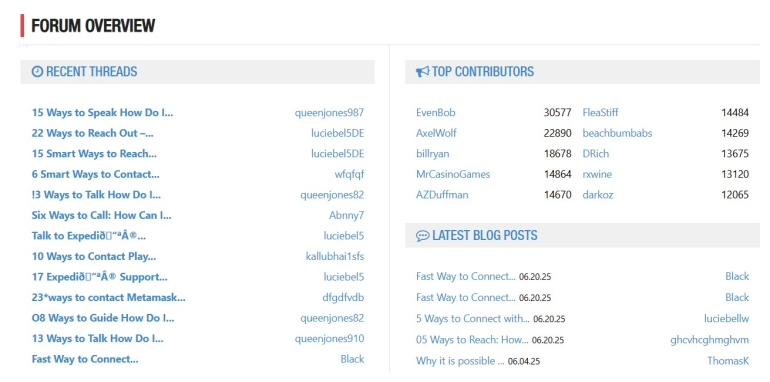The image size is (770, 382).
Task: Open thread "15 Ways to Speak How Do I..."
Action: (102, 112)
